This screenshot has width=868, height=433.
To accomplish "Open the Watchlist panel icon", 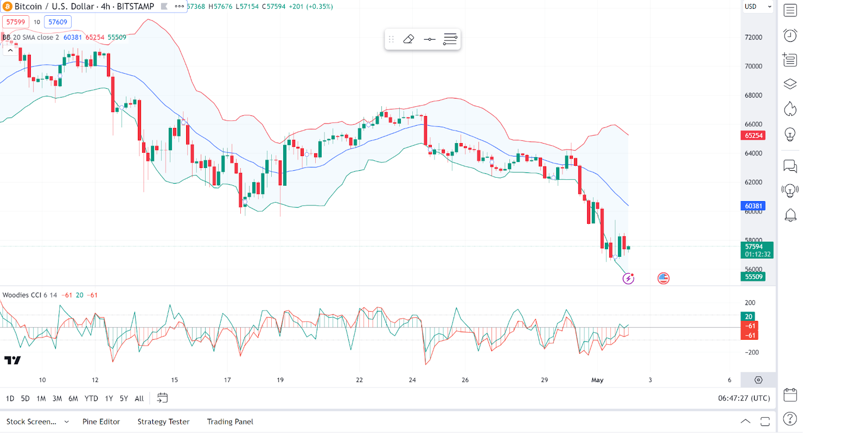I will click(790, 10).
